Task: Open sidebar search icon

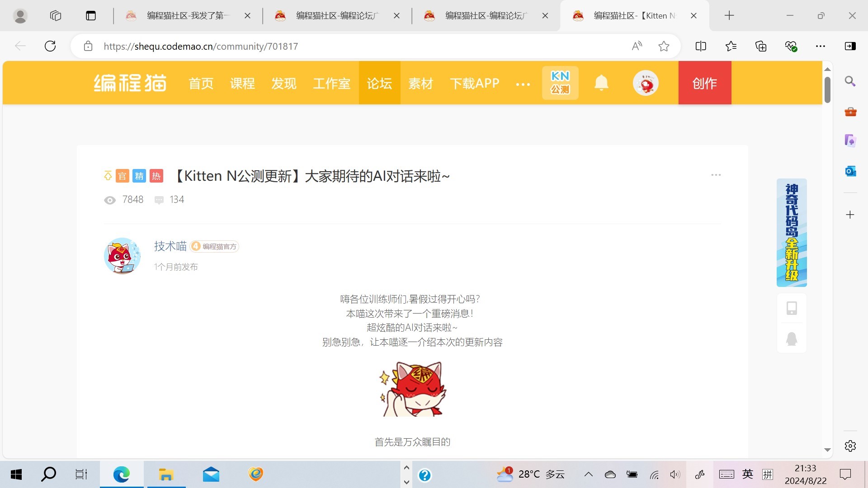Action: (850, 81)
